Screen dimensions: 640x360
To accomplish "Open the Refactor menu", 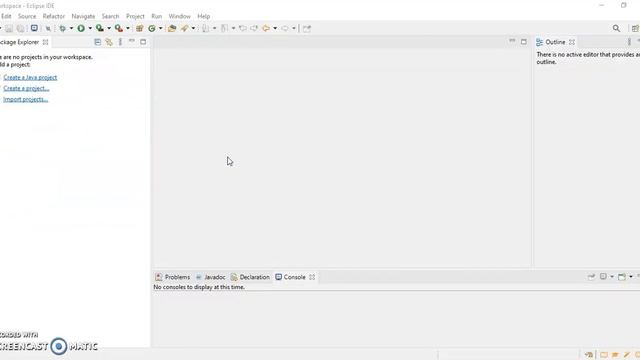I will click(54, 16).
